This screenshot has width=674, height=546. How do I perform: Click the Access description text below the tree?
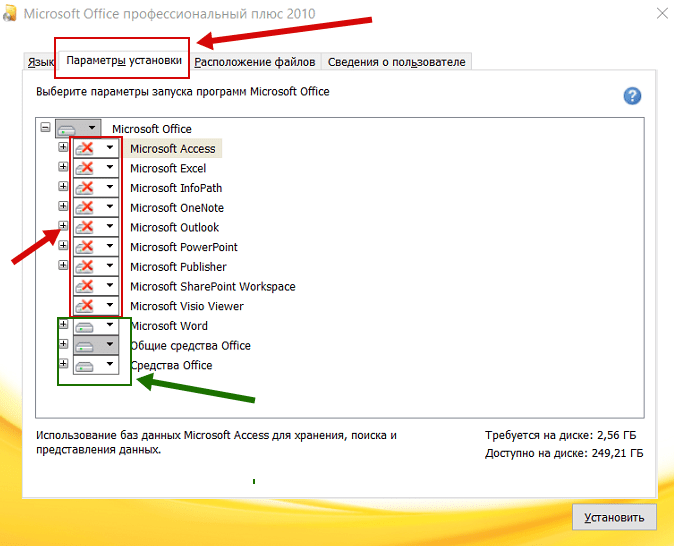216,442
